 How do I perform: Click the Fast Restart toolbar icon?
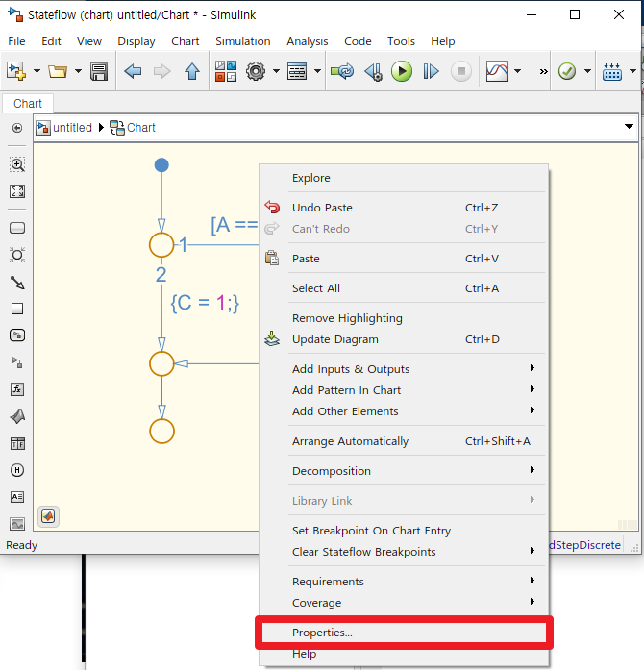click(342, 71)
